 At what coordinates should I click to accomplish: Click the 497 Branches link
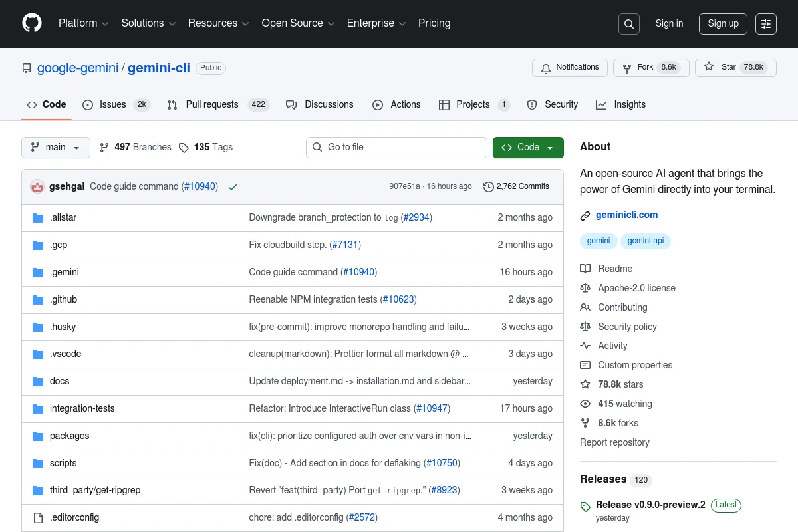[136, 147]
